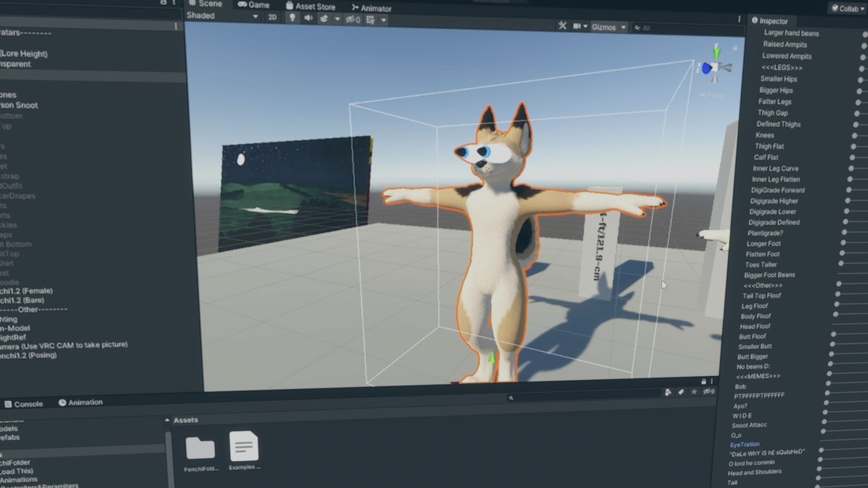This screenshot has height=488, width=868.
Task: Click the Thigh Gap blendshape slider handle
Action: pyautogui.click(x=857, y=113)
